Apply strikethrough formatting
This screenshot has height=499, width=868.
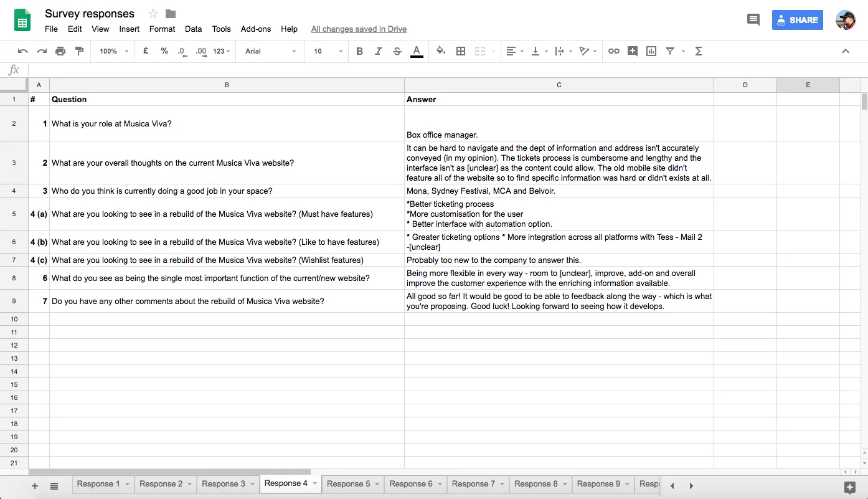[397, 51]
